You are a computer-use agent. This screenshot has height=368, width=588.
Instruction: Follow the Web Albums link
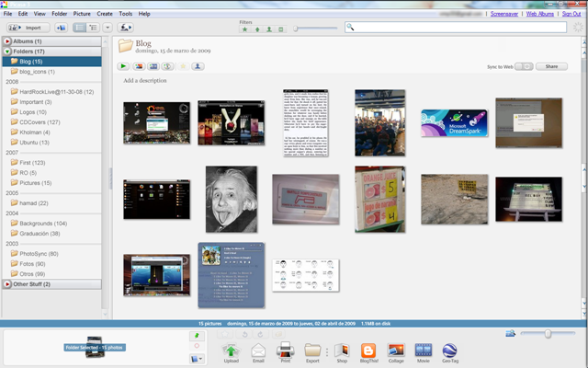click(539, 14)
